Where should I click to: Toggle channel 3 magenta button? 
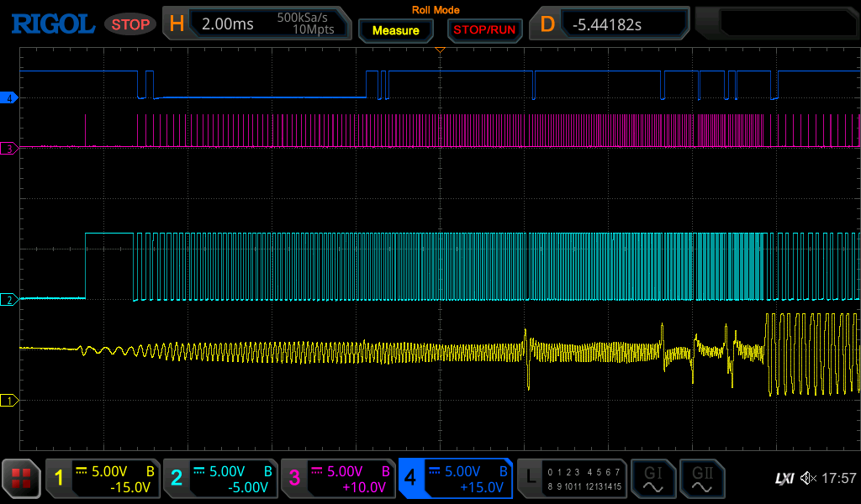294,478
